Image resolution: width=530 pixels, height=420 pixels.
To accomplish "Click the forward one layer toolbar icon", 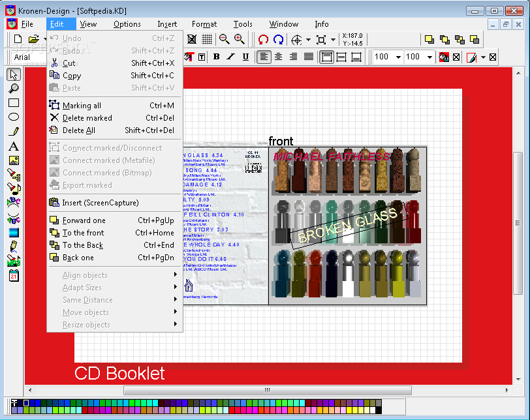I will [429, 40].
